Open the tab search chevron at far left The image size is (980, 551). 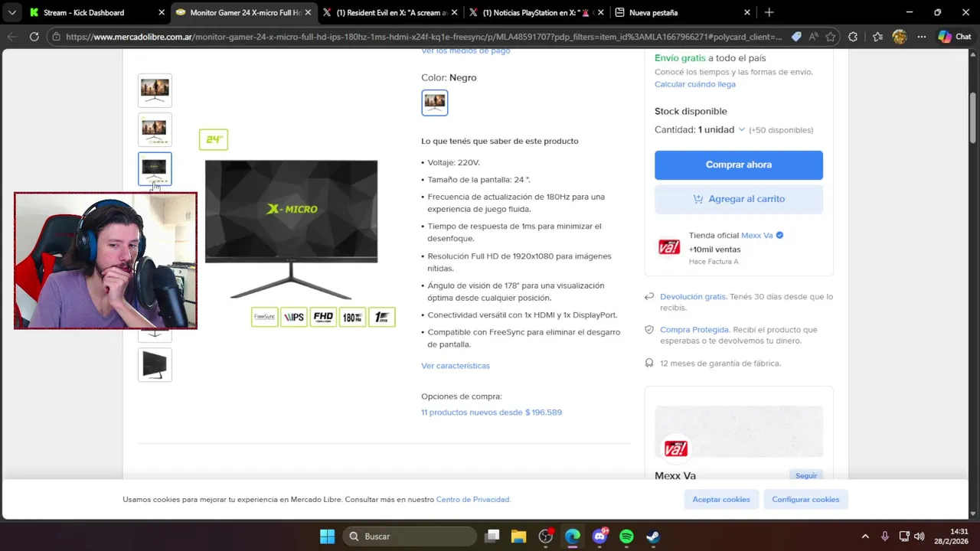point(11,12)
